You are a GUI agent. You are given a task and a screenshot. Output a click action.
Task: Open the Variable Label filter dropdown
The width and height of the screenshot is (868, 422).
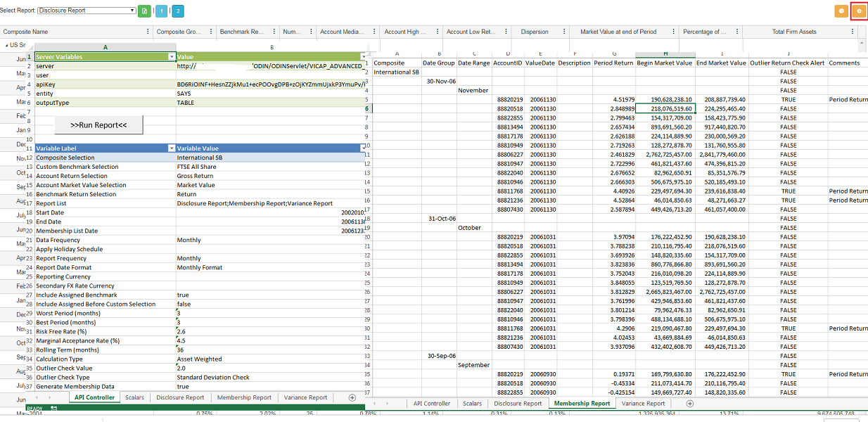pos(172,148)
